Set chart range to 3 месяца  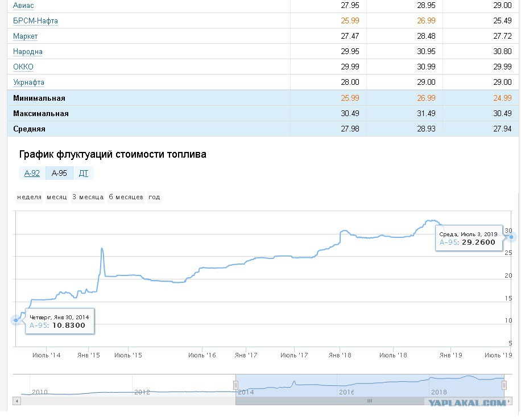[88, 197]
